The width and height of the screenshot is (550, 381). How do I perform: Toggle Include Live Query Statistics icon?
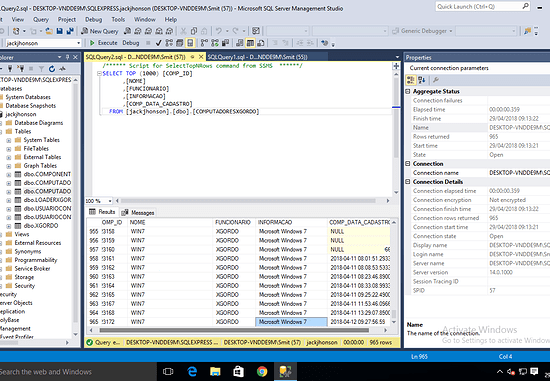215,43
